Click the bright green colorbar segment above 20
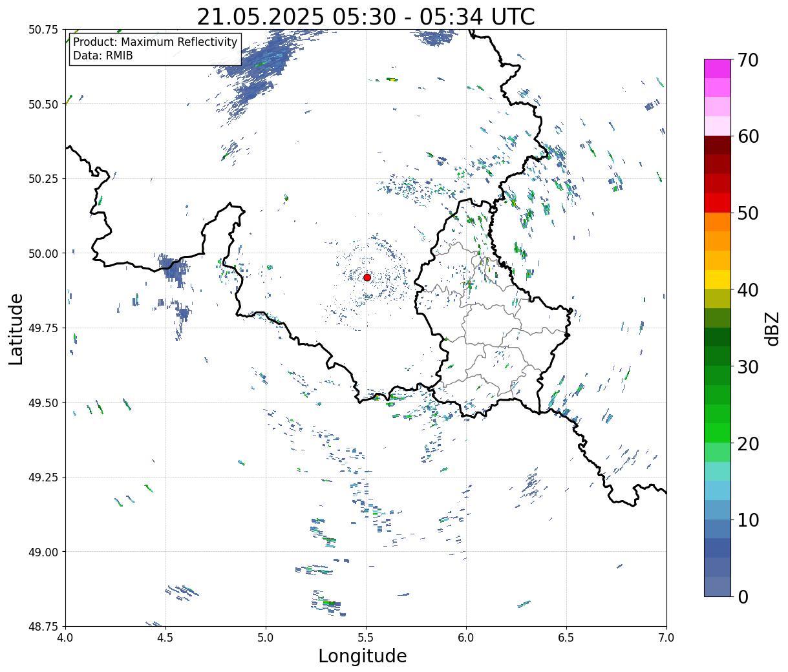Viewport: 788px width, 672px height. [x=718, y=433]
